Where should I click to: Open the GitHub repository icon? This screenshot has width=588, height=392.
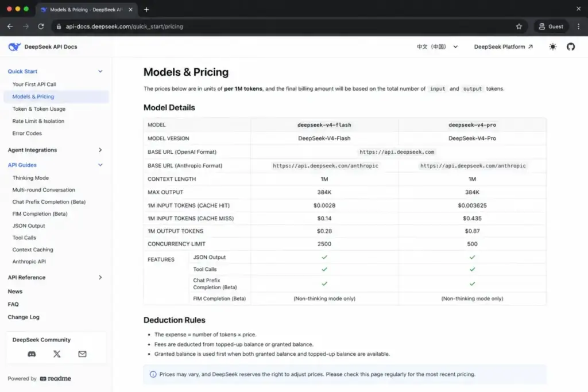571,47
